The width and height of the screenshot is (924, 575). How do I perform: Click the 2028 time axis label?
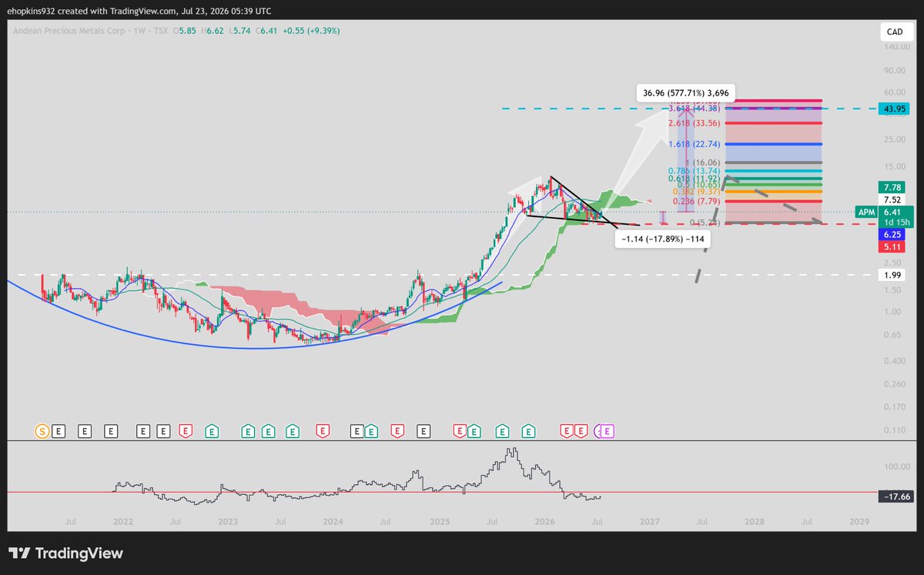[755, 522]
